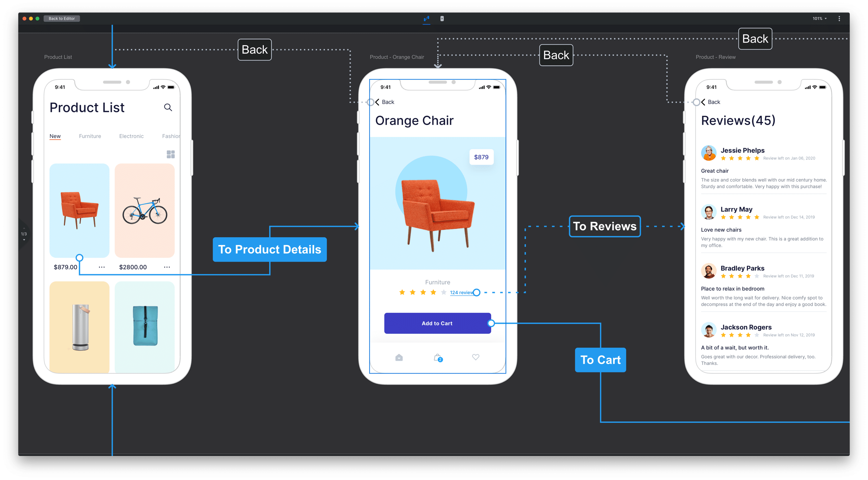The width and height of the screenshot is (868, 480).
Task: Open the silver speaker product thumbnail
Action: (80, 327)
